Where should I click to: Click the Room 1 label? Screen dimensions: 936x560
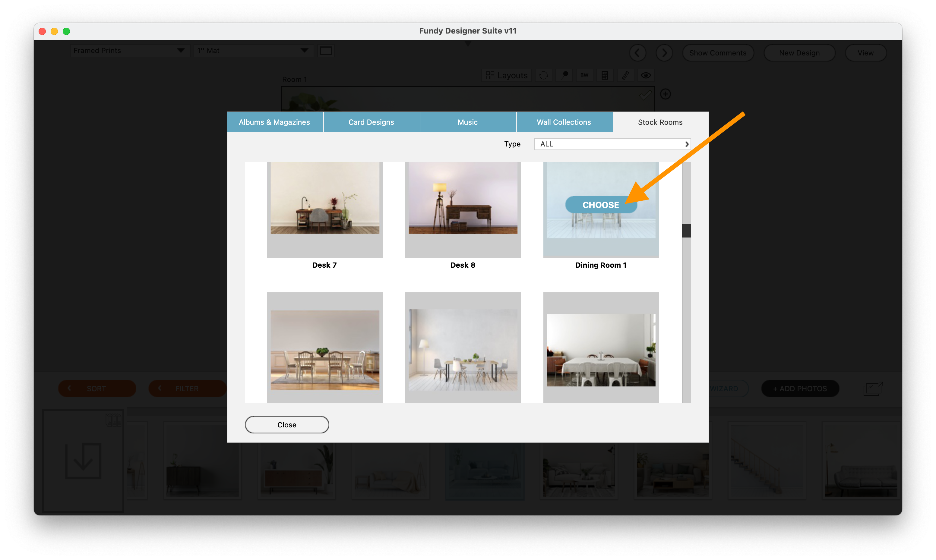[x=295, y=80]
